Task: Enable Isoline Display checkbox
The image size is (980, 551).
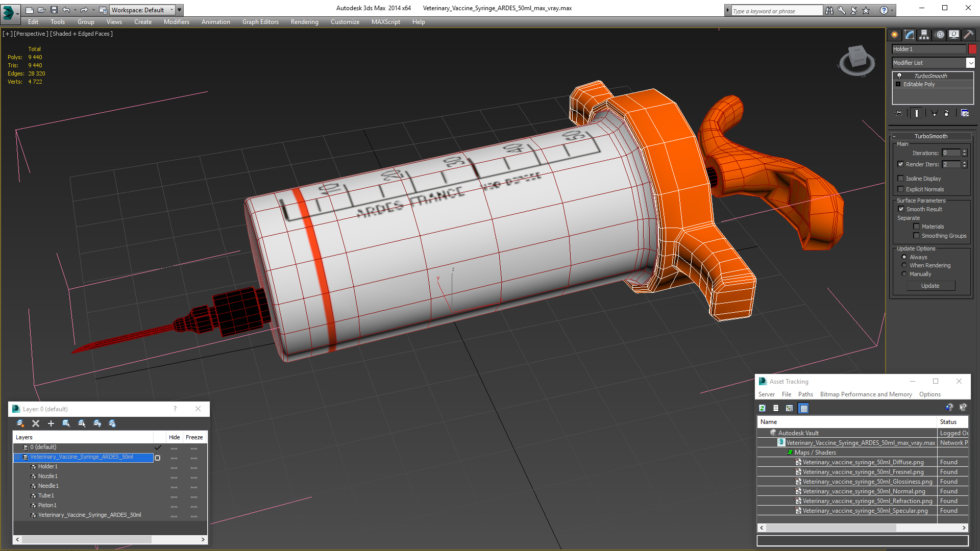Action: click(x=901, y=179)
